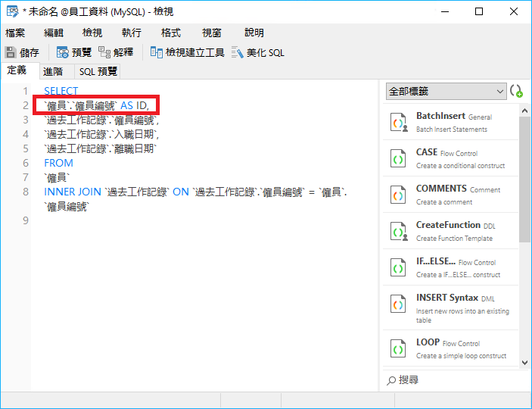The height and width of the screenshot is (409, 532).
Task: Click the FROM keyword on line 6
Action: tap(58, 163)
